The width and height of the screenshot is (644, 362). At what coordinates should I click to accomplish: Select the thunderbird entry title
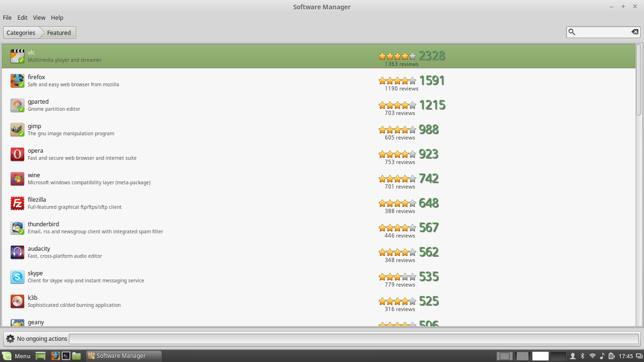pyautogui.click(x=43, y=224)
